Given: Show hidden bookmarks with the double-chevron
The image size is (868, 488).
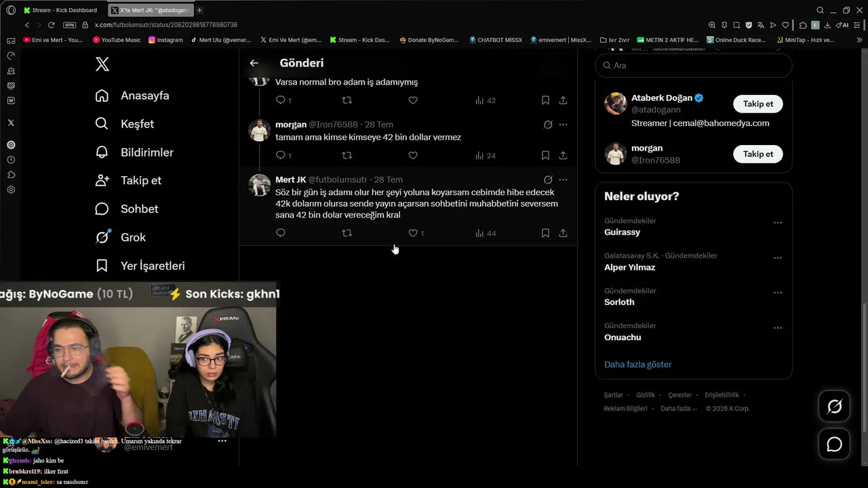Looking at the screenshot, I should [x=860, y=40].
